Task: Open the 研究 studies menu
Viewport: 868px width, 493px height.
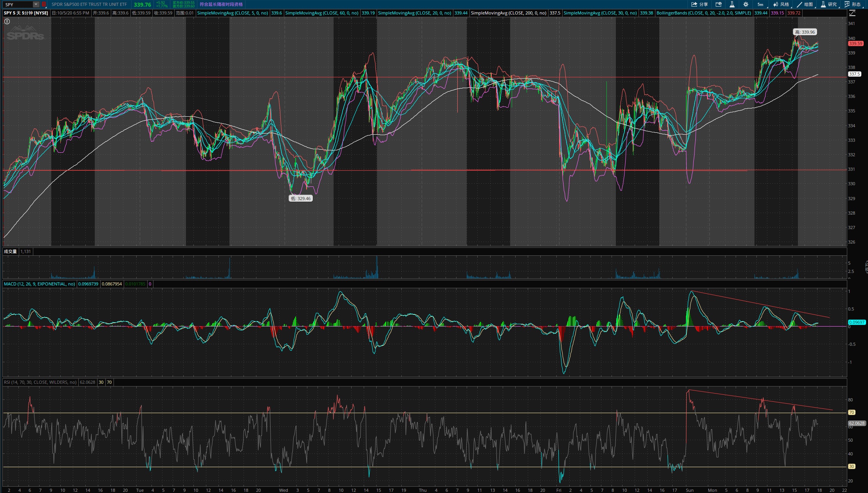Action: point(829,4)
